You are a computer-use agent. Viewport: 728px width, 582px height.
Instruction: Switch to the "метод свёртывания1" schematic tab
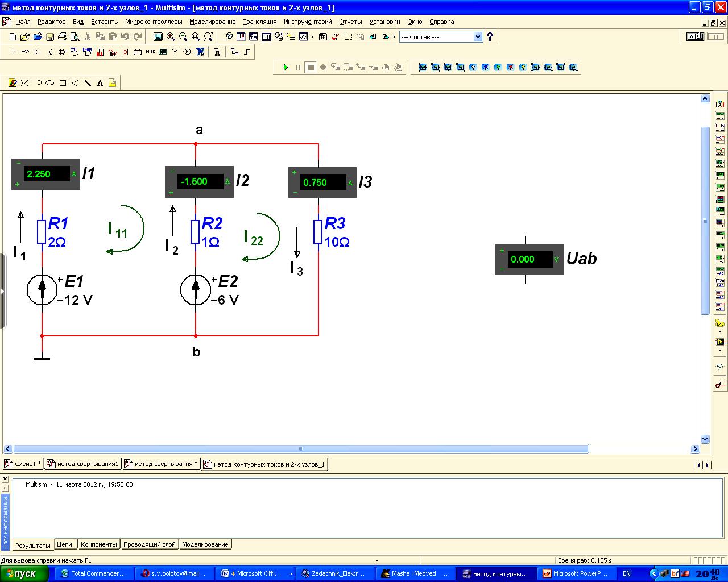pyautogui.click(x=84, y=464)
